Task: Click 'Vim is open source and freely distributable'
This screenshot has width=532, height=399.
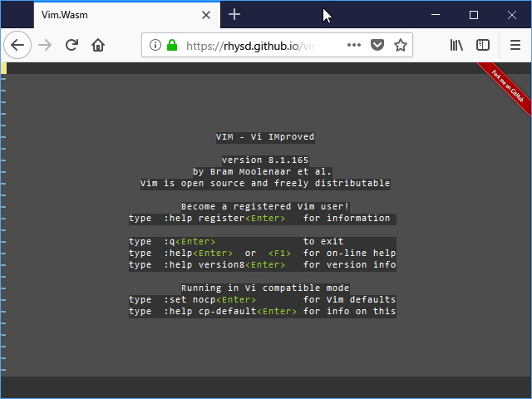Action: (x=265, y=184)
